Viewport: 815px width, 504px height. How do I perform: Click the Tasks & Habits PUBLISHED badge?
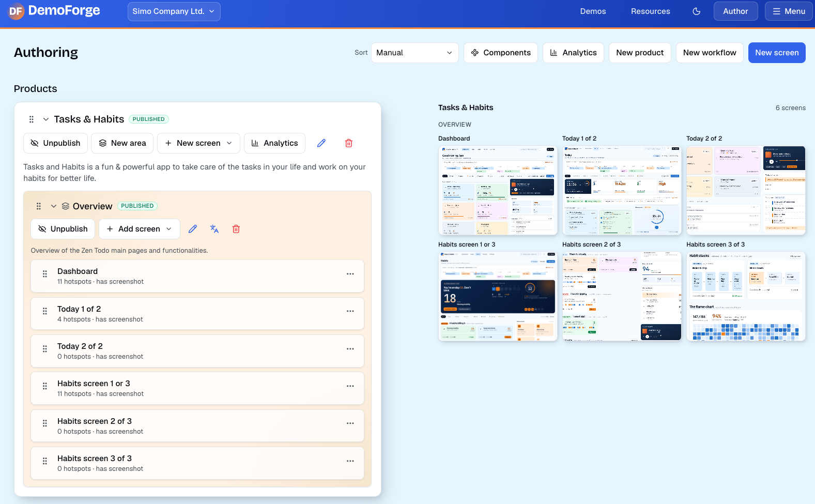[x=149, y=119]
